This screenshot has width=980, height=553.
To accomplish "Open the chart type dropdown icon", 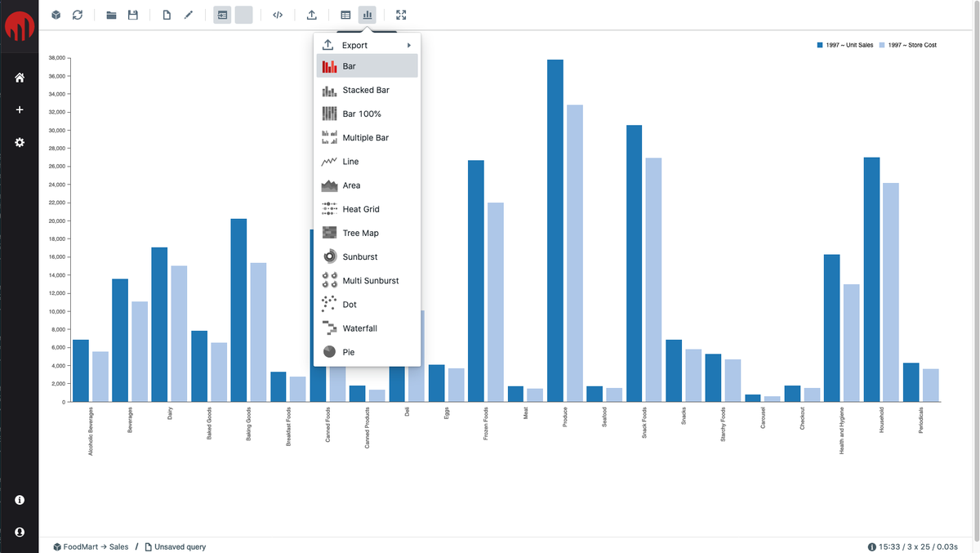I will [x=367, y=15].
